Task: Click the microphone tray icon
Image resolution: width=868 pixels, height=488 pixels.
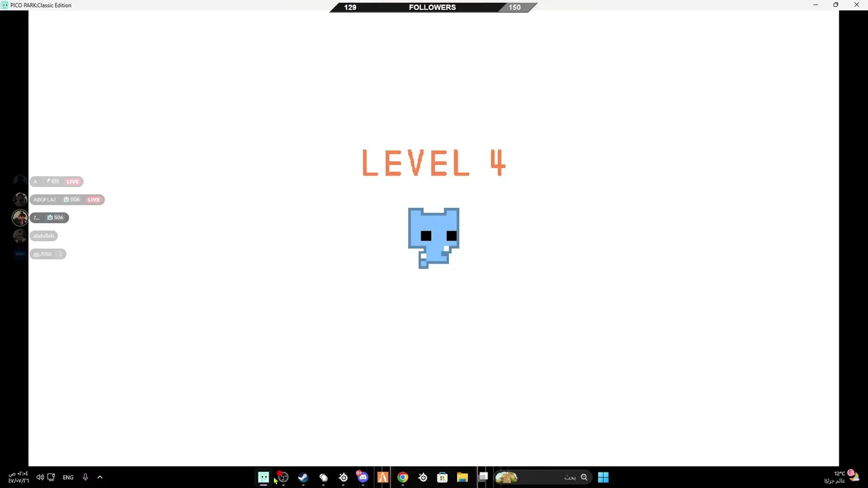Action: coord(85,477)
